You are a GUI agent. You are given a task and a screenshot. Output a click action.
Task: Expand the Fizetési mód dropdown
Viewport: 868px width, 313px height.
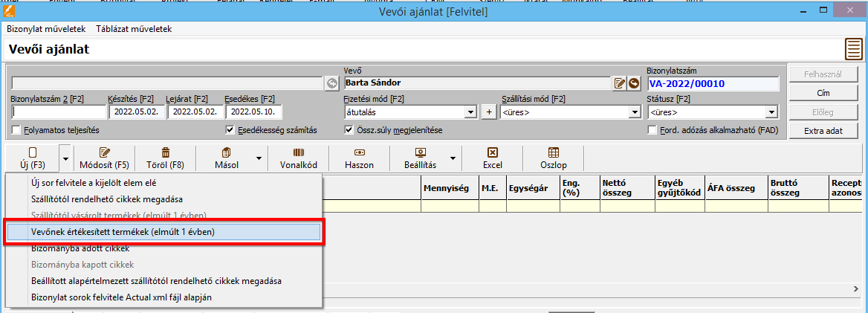pyautogui.click(x=470, y=113)
